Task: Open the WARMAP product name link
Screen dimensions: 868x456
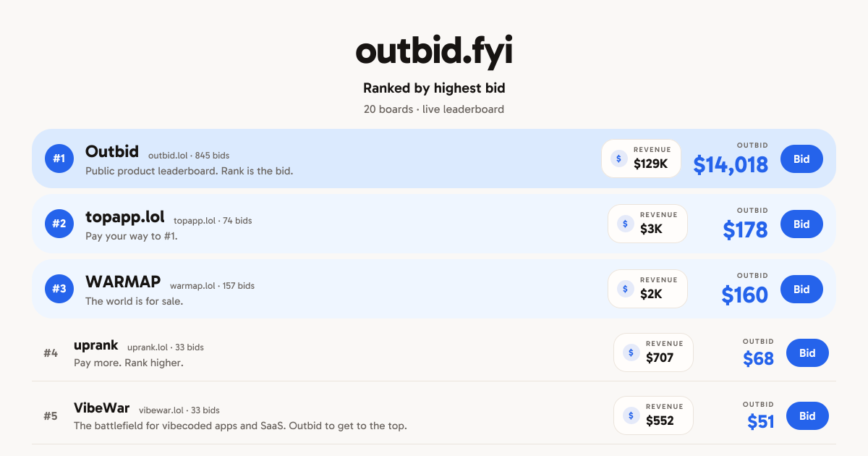Action: (x=123, y=282)
